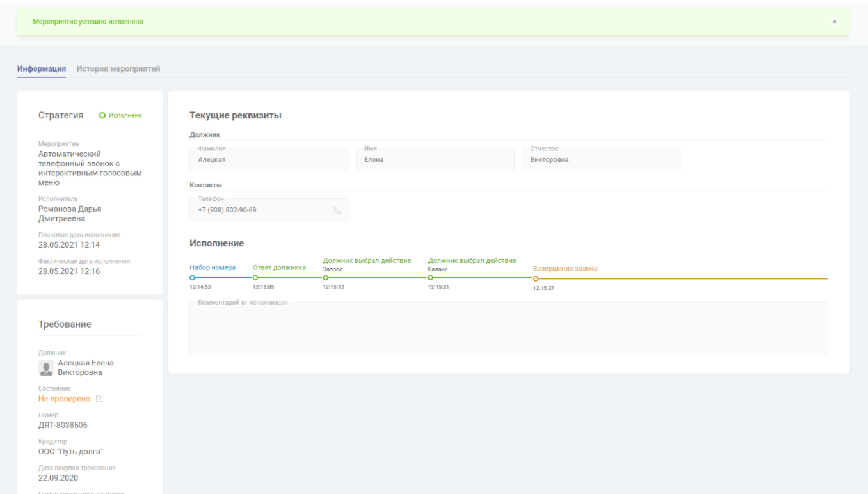Screen dimensions: 868x494
Task: Switch to the Информация tab
Action: (42, 69)
